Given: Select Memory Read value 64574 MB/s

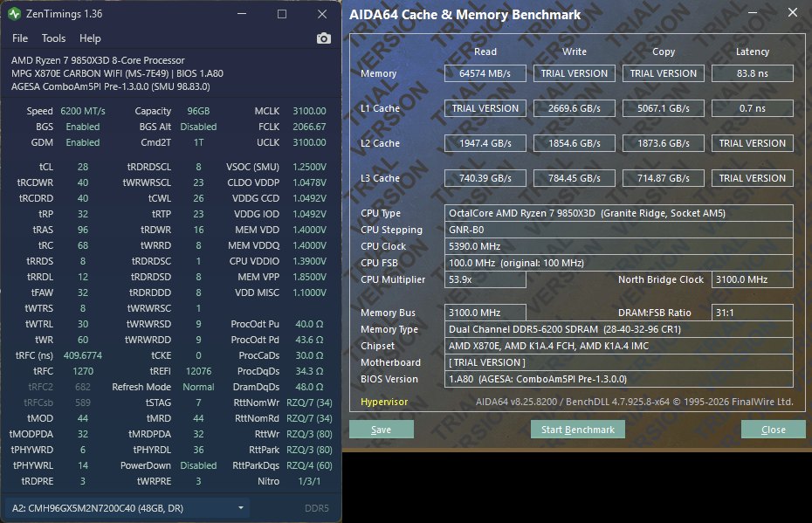Looking at the screenshot, I should pos(485,73).
